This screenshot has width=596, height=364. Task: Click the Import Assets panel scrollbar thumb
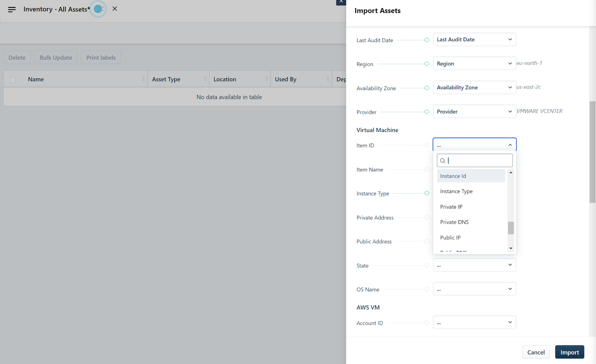click(x=592, y=152)
